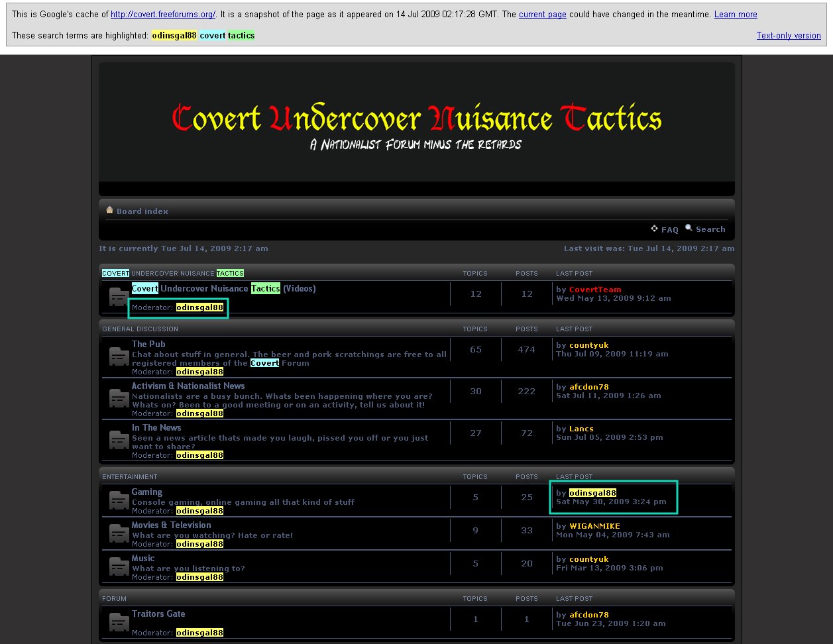
Task: Open the Forum category header above Traitors Gate
Action: 115,598
